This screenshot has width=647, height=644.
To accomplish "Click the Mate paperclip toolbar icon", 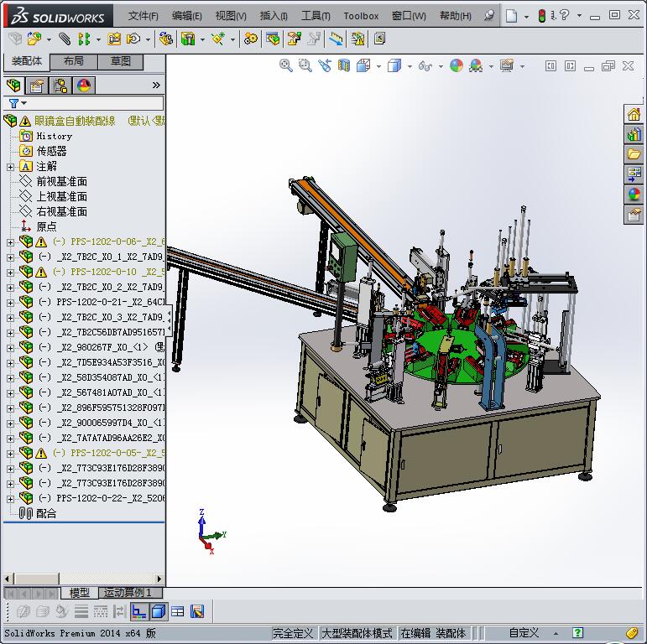I will 64,39.
